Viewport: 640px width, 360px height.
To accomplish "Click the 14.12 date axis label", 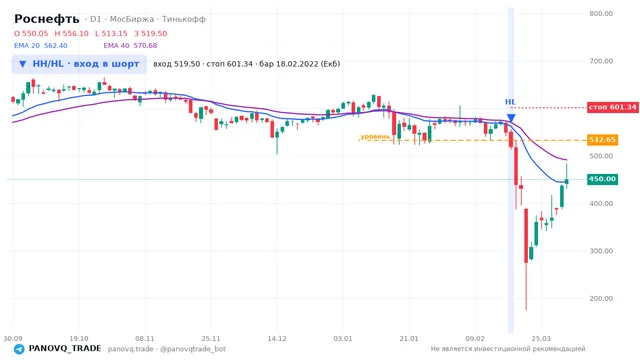I will 277,338.
